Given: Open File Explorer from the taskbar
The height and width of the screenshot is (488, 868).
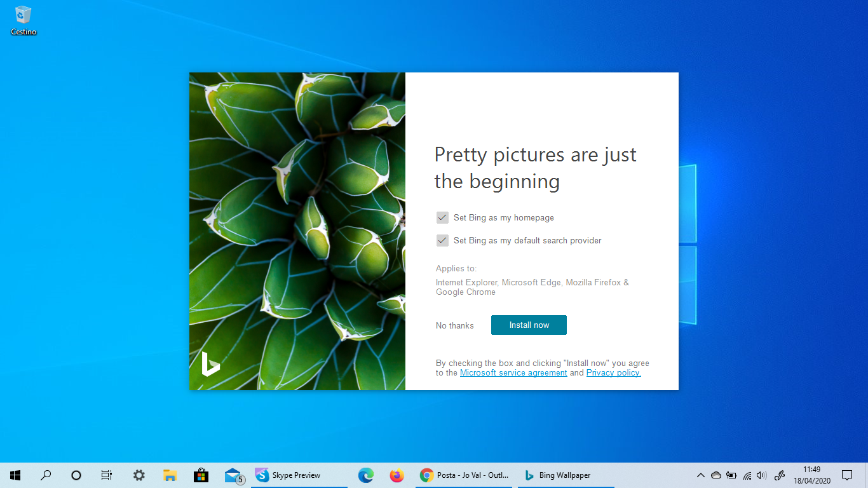Looking at the screenshot, I should pyautogui.click(x=170, y=475).
